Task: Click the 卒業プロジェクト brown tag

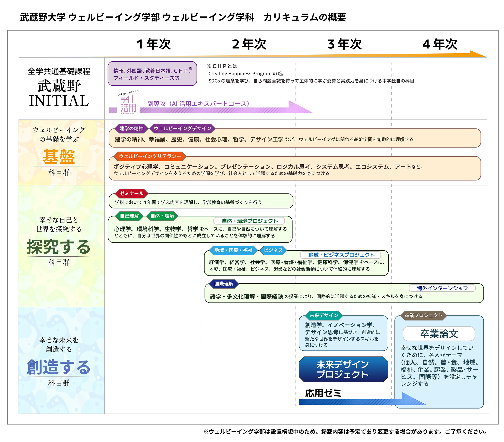Action: point(423,315)
